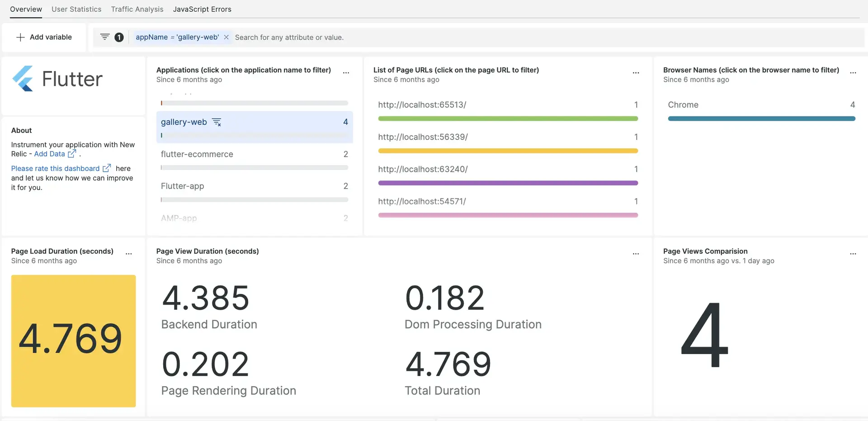The height and width of the screenshot is (421, 868).
Task: Switch to the Traffic Analysis tab
Action: pos(137,9)
